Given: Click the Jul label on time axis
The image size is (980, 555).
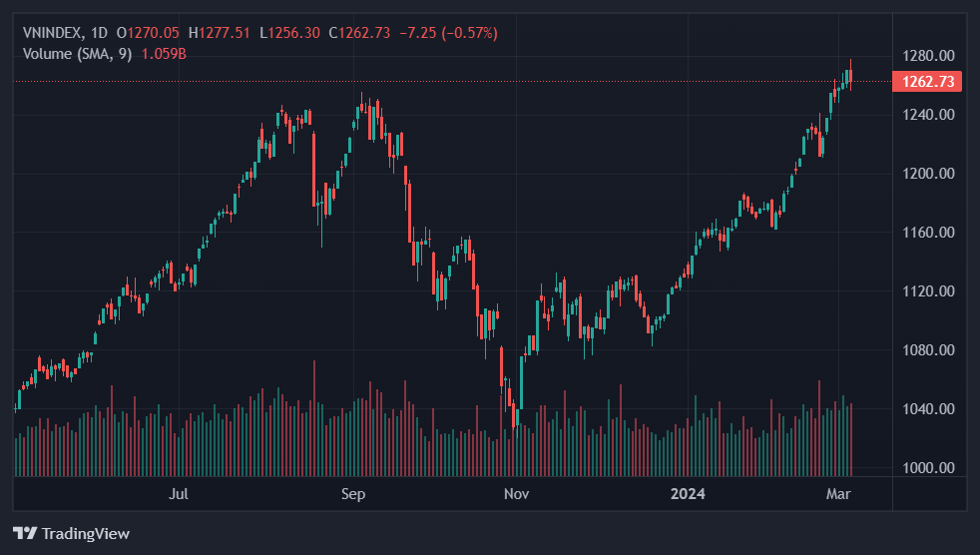Looking at the screenshot, I should tap(179, 493).
